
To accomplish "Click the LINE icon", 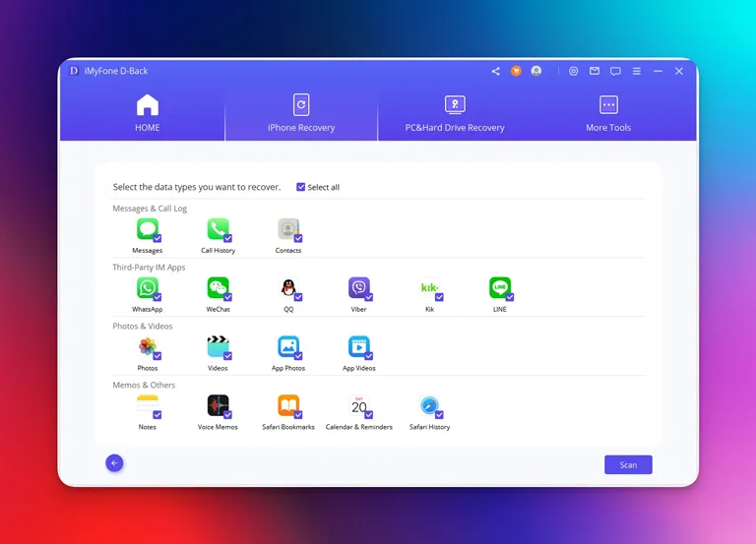I will point(500,287).
